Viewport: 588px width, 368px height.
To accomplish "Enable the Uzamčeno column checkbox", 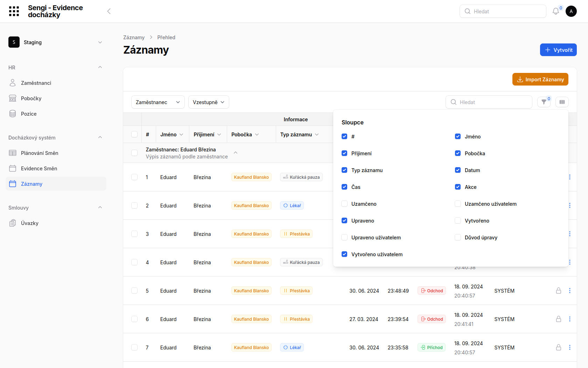I will (x=344, y=204).
